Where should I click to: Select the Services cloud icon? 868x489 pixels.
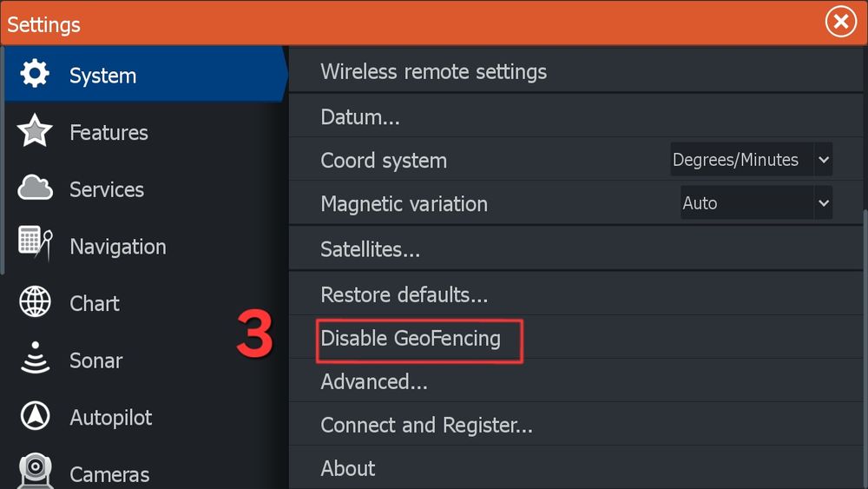35,188
